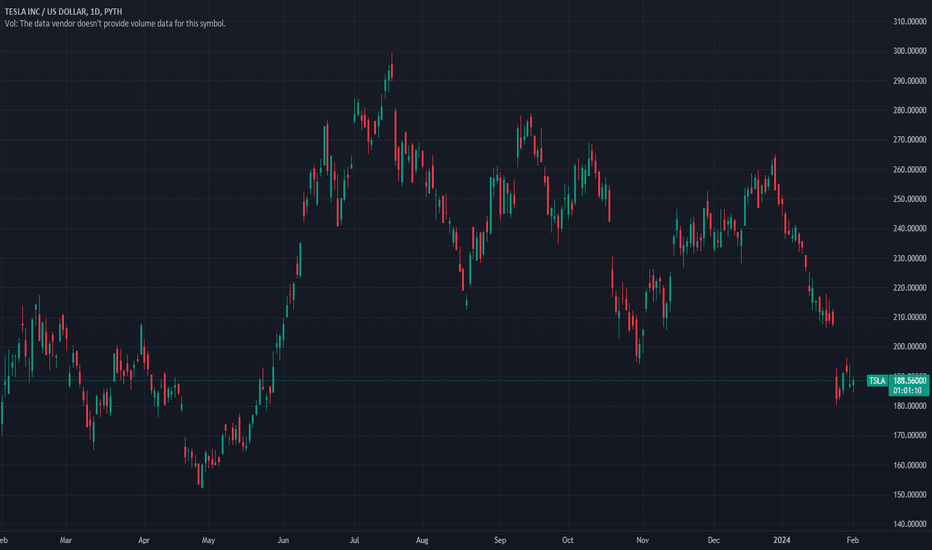Click the Sep label on time axis
Screen dimensions: 932x550
point(500,540)
